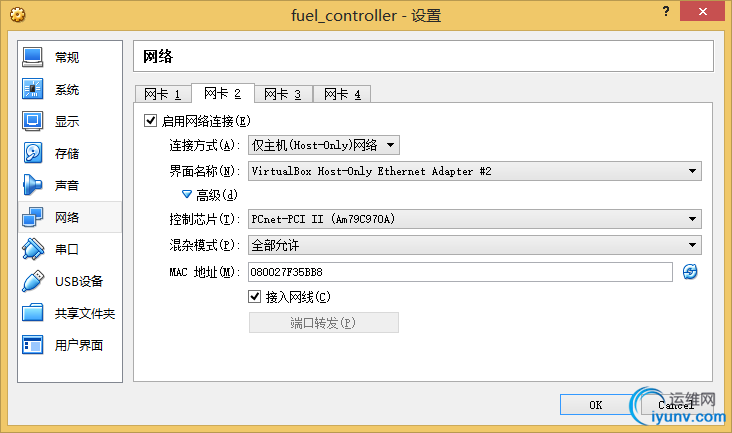Viewport: 732px width, 433px height.
Task: Expand the 控制芯片 PCnet-PCI II dropdown
Action: pos(473,220)
